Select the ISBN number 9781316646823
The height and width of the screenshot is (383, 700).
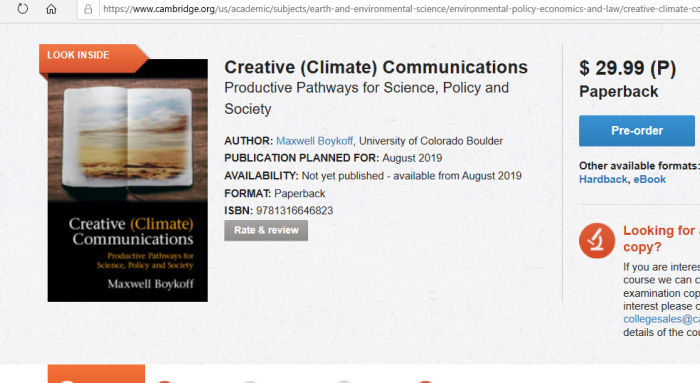295,211
